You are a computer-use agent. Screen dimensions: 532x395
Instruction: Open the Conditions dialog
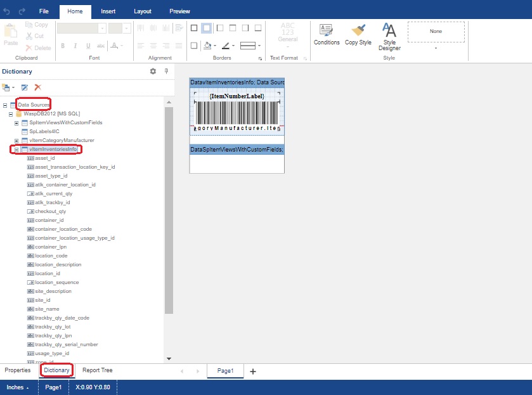327,34
